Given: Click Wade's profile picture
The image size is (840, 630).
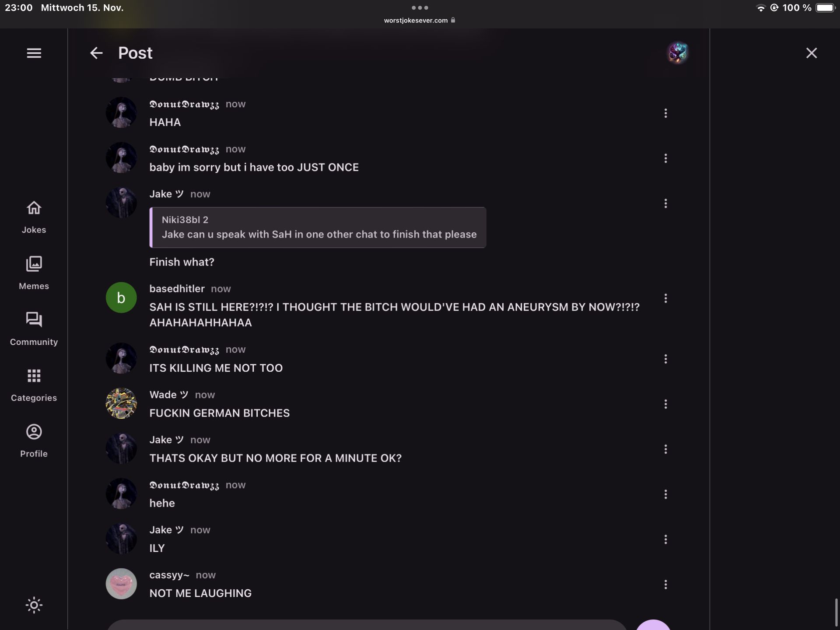Looking at the screenshot, I should (121, 403).
